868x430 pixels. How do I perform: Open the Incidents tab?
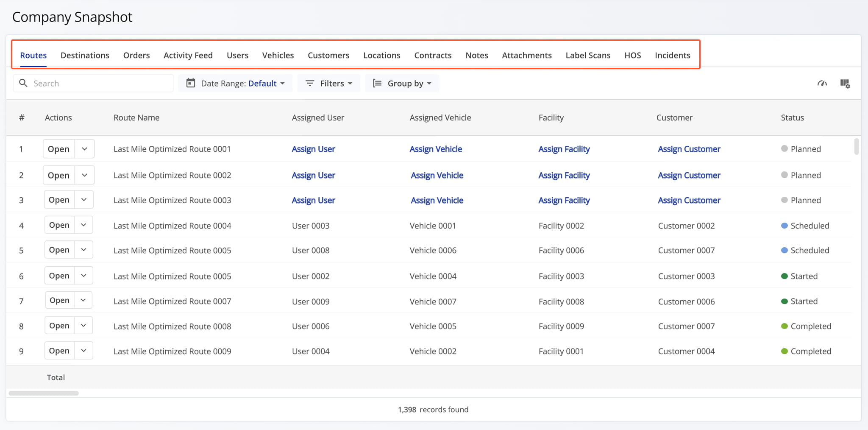click(x=673, y=55)
